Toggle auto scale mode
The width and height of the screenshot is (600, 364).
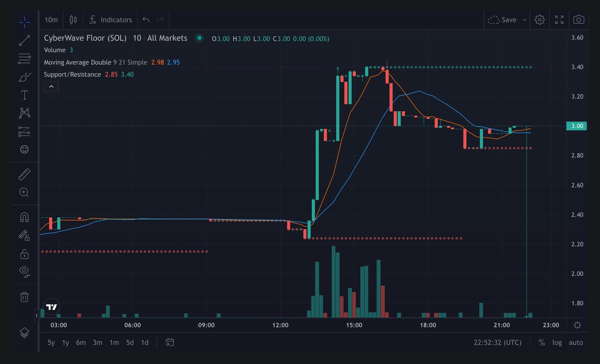click(x=576, y=342)
